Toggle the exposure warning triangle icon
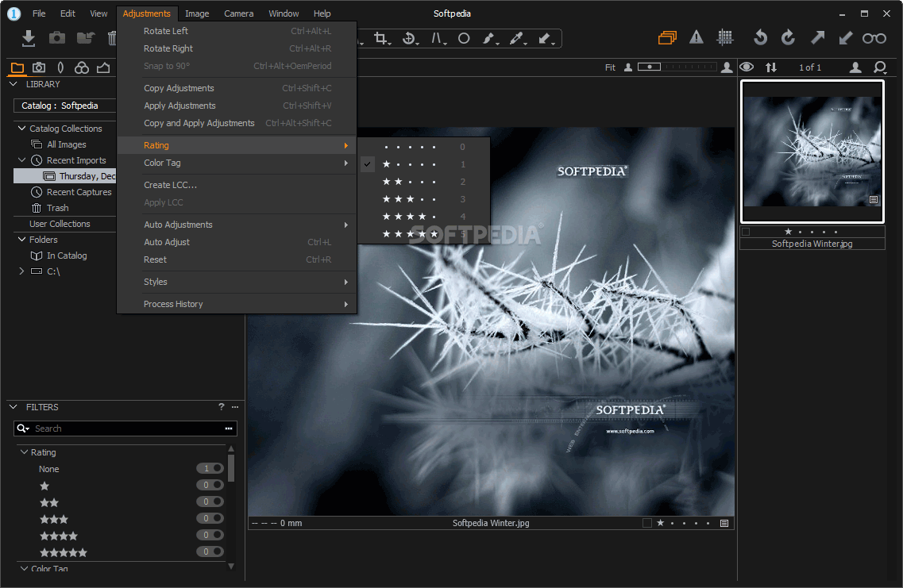This screenshot has width=903, height=588. [697, 38]
